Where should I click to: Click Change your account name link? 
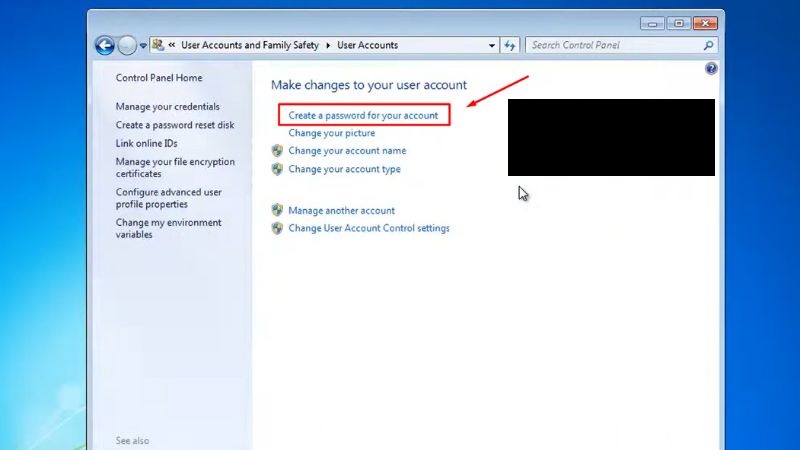(347, 151)
